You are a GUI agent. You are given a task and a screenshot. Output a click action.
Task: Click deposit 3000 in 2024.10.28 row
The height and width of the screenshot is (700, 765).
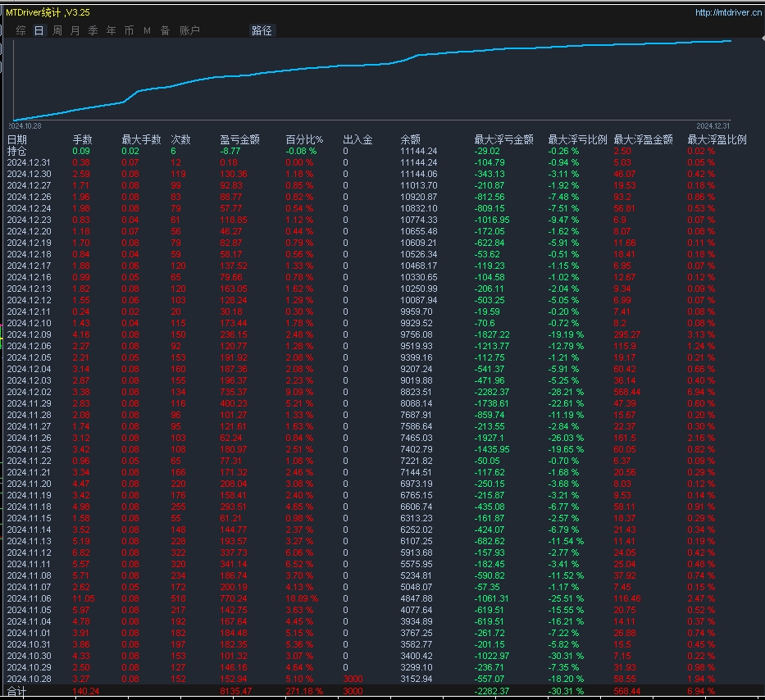(x=353, y=679)
